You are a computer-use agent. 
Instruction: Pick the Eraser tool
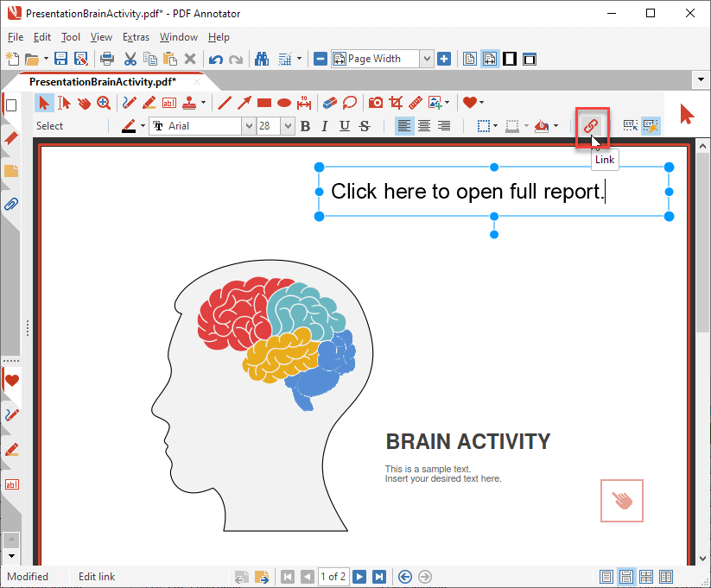(x=329, y=102)
